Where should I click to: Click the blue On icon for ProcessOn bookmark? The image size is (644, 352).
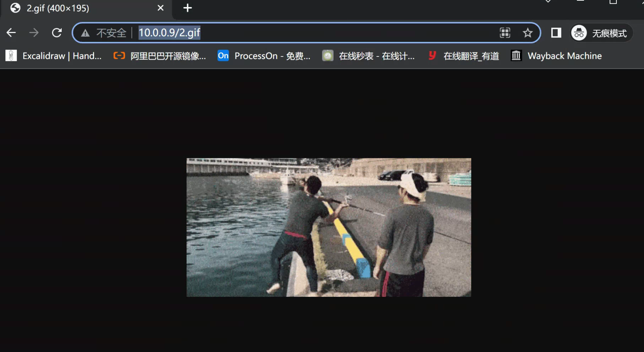click(223, 55)
